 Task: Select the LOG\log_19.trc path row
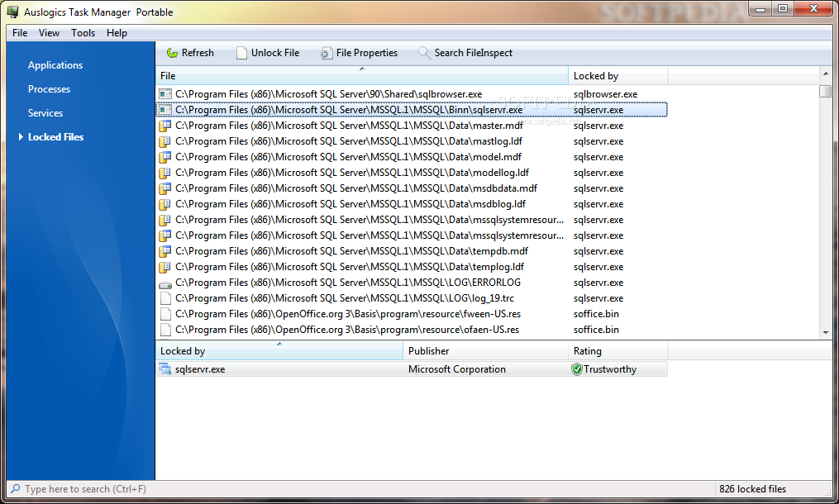412,298
